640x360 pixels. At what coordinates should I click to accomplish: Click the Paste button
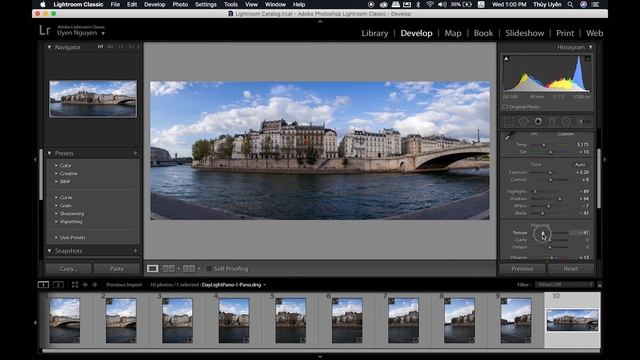pyautogui.click(x=117, y=269)
